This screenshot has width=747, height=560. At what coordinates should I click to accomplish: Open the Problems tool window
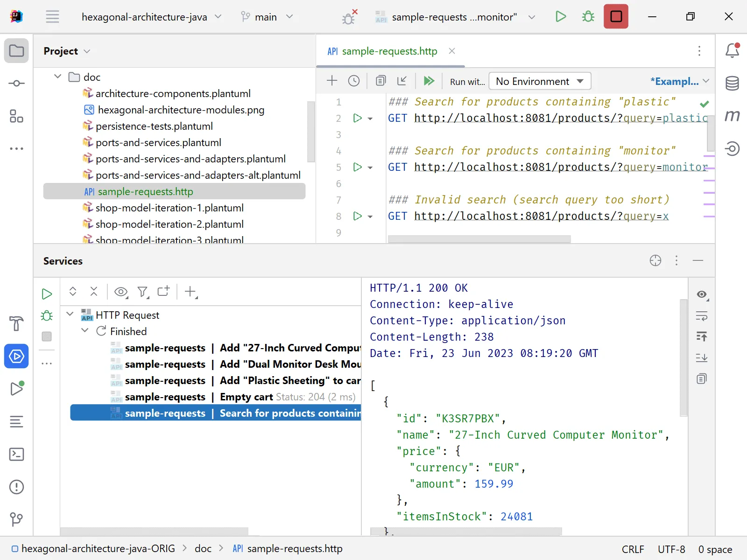pos(16,487)
